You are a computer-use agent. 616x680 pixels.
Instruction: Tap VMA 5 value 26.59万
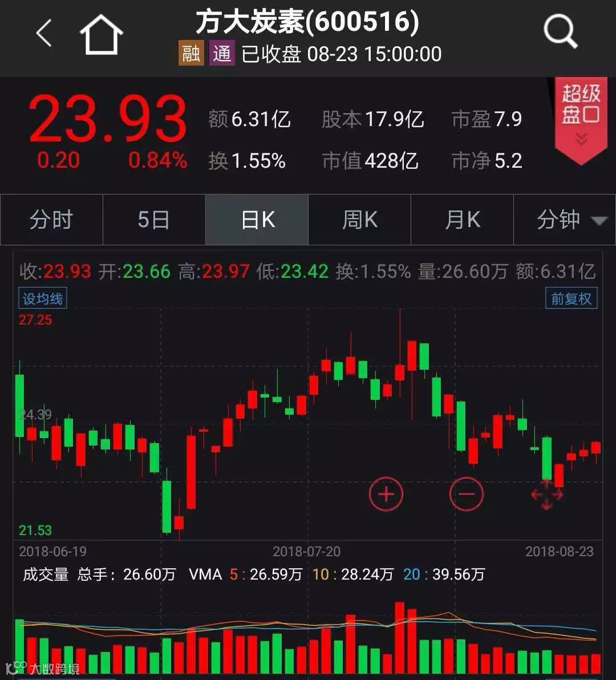click(x=275, y=574)
